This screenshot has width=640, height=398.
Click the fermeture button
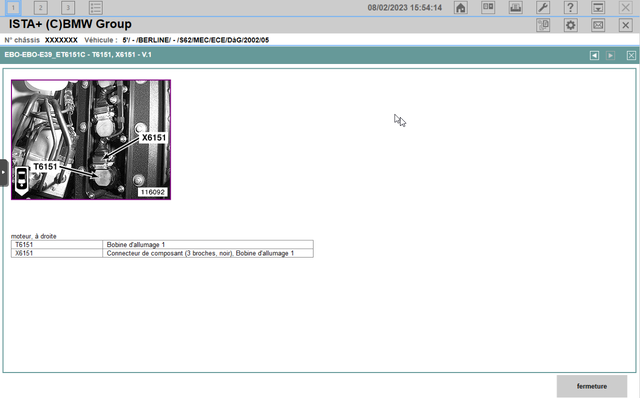pyautogui.click(x=591, y=386)
